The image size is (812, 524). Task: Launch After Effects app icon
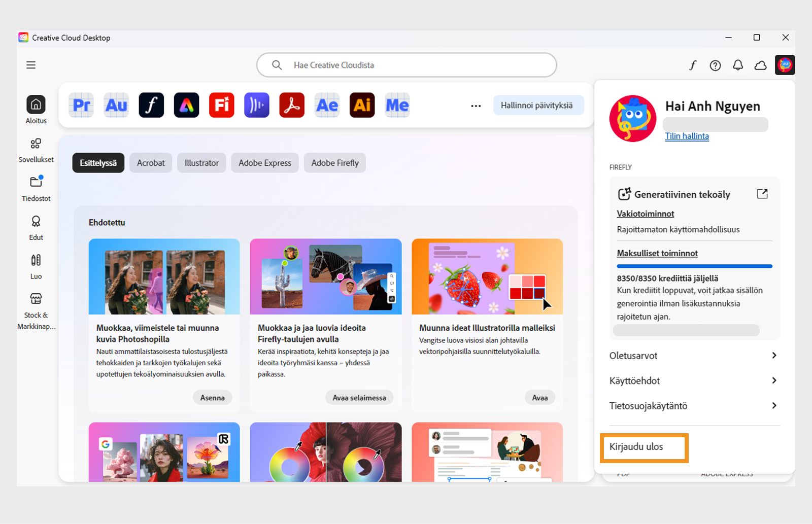pos(327,105)
